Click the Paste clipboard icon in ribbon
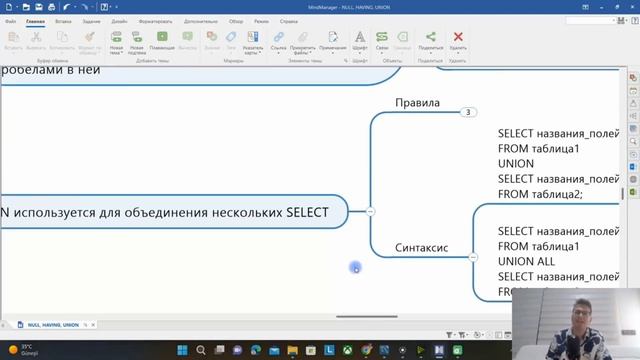Viewport: 640px width, 360px height. 13,37
